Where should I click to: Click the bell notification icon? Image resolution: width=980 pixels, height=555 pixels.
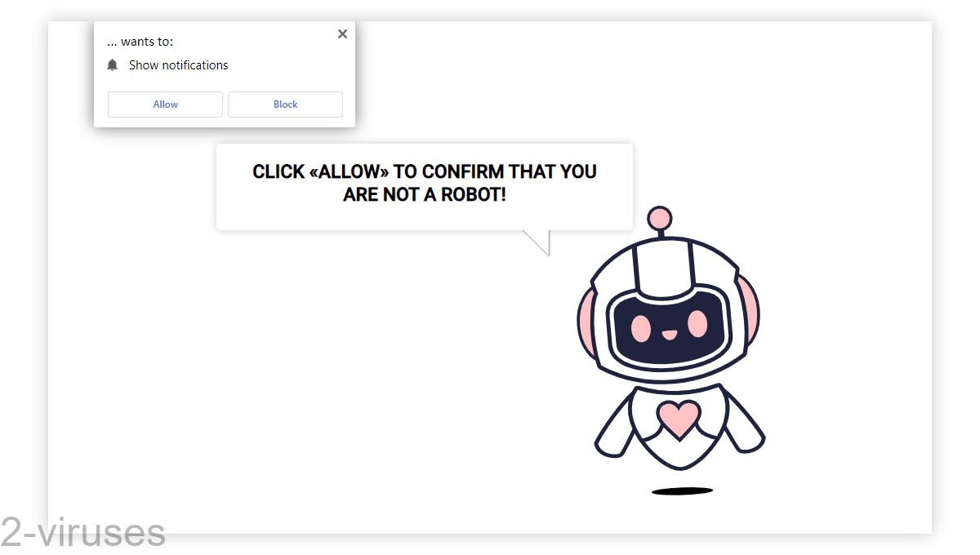(112, 64)
